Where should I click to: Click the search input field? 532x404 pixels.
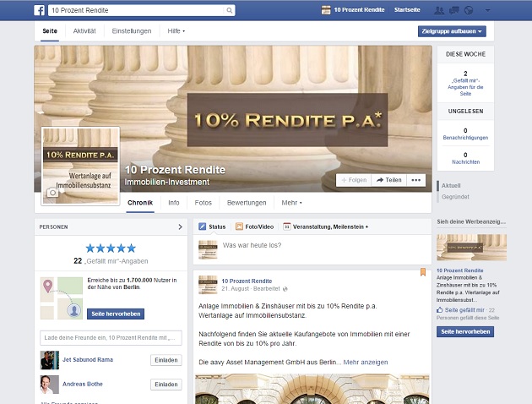click(137, 10)
